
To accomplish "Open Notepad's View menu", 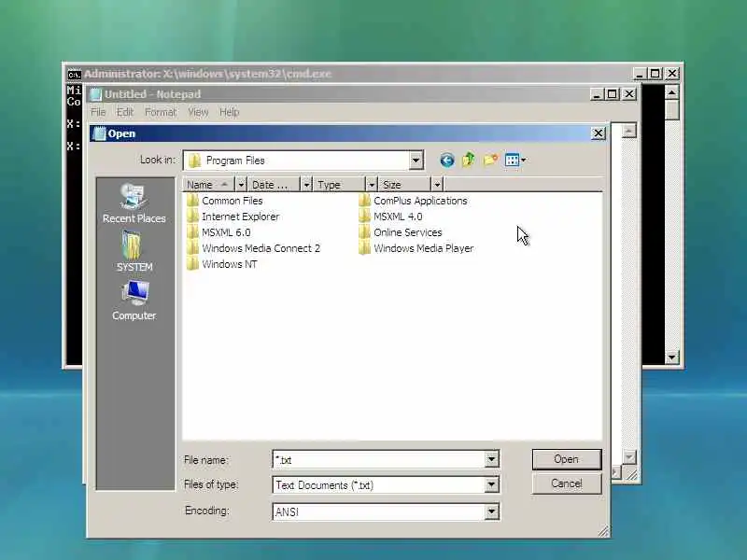I will pyautogui.click(x=198, y=112).
